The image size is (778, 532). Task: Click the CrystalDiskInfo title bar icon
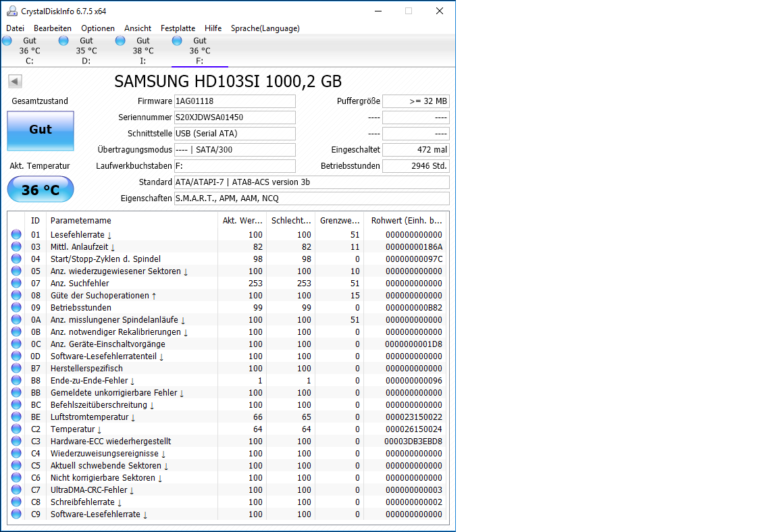click(12, 11)
